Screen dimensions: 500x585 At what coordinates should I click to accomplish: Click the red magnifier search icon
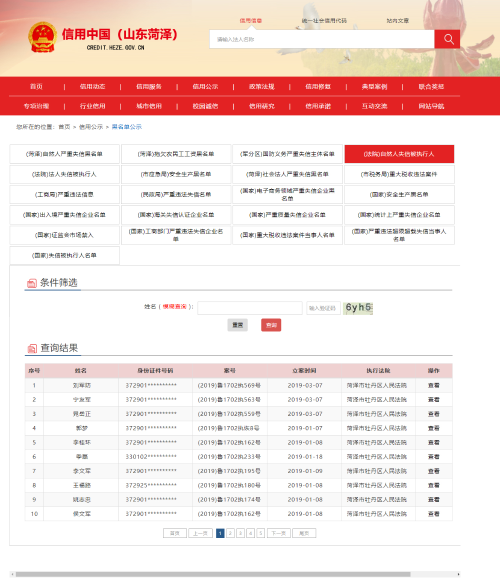click(x=447, y=39)
